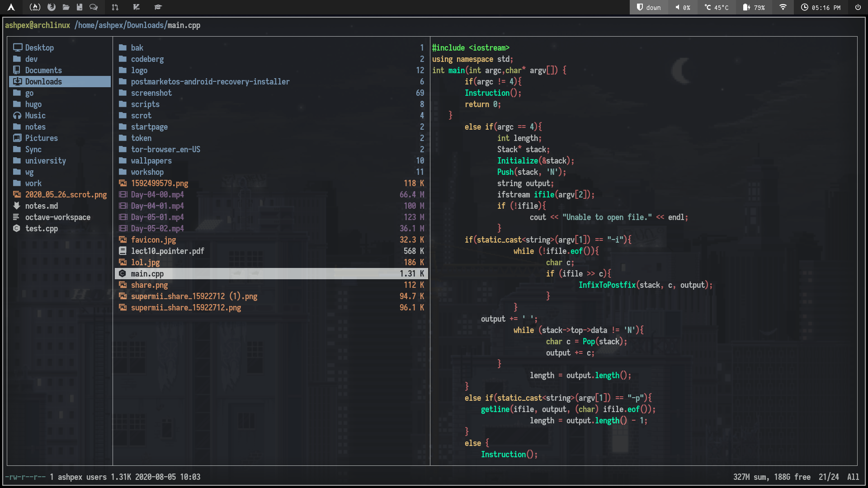Expand the wallpapers directory
The width and height of the screenshot is (868, 488).
pyautogui.click(x=151, y=160)
